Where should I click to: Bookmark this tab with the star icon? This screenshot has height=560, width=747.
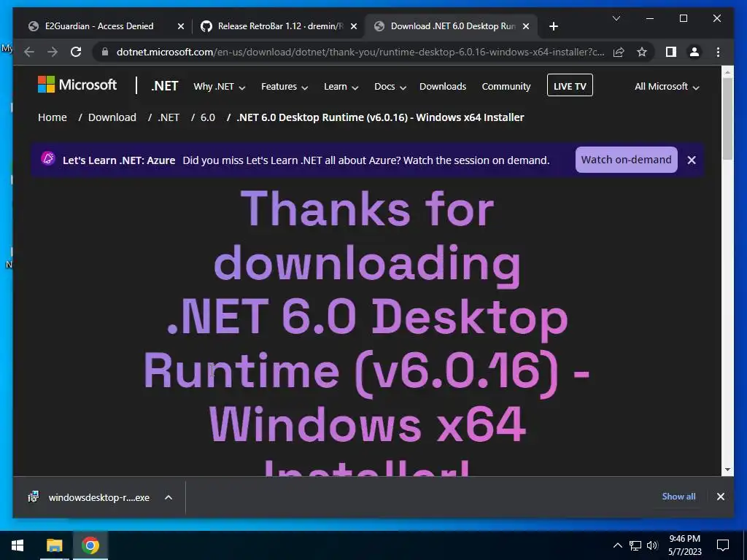pos(642,52)
